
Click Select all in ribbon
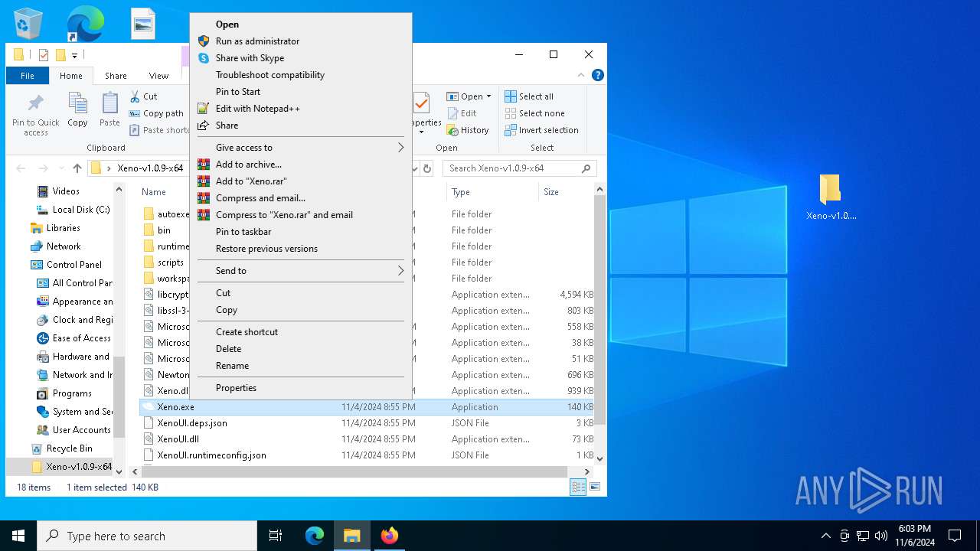coord(529,96)
